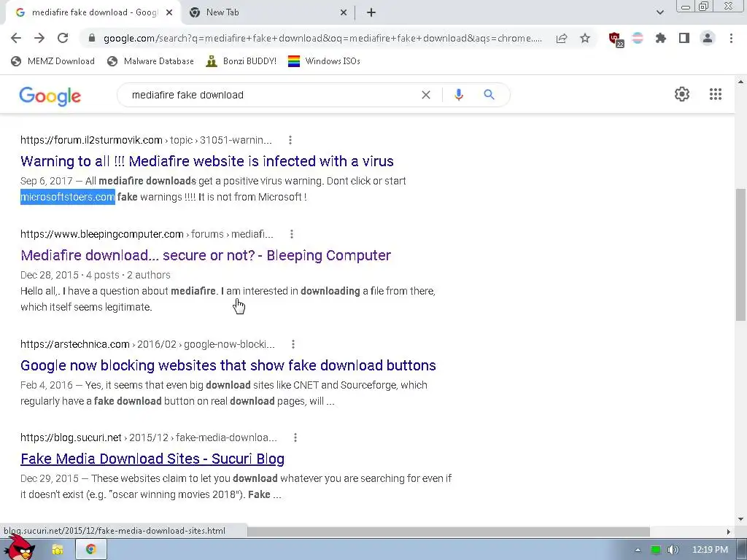The height and width of the screenshot is (560, 747).
Task: Open File Explorer from the taskbar
Action: (57, 550)
